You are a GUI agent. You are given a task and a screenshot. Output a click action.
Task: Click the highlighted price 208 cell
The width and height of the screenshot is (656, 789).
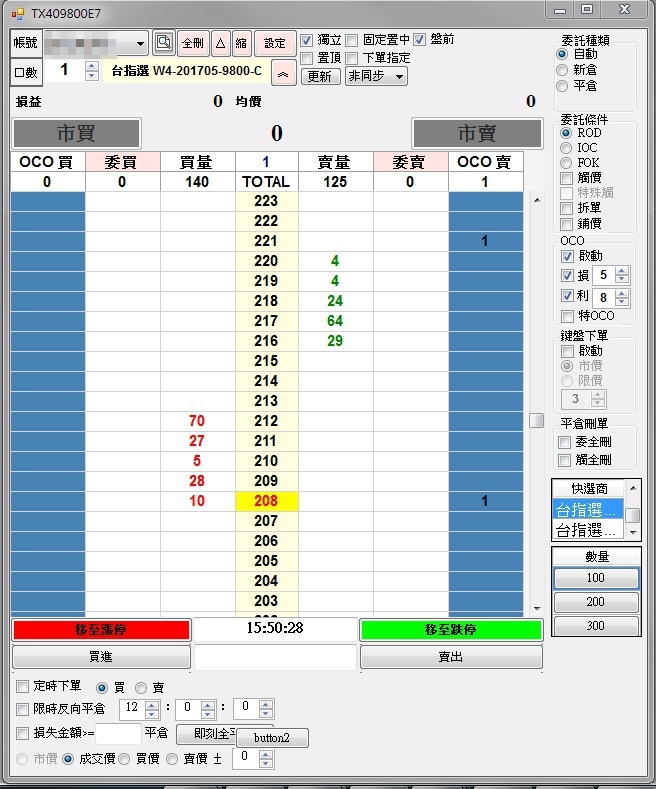tap(267, 501)
